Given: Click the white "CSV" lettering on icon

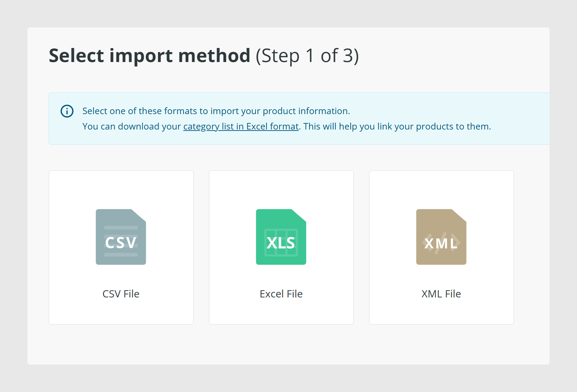Looking at the screenshot, I should coord(121,243).
